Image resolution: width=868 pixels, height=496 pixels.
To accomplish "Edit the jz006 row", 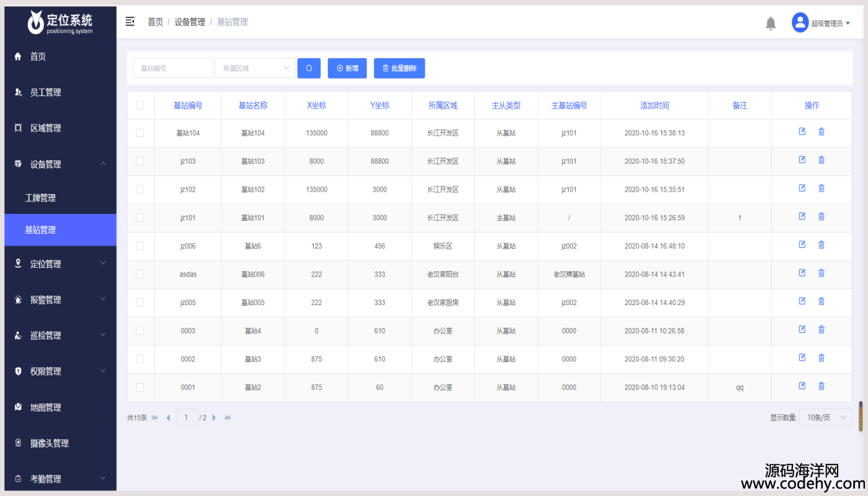I will pyautogui.click(x=802, y=244).
